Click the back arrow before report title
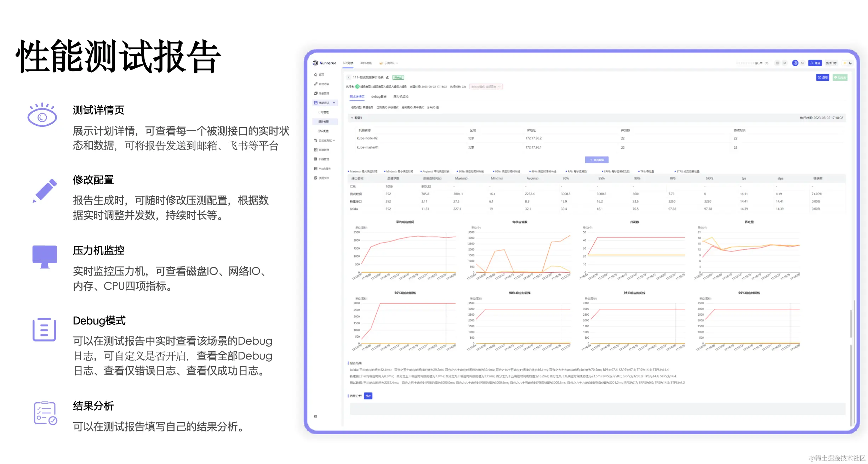Image resolution: width=868 pixels, height=464 pixels. (349, 77)
